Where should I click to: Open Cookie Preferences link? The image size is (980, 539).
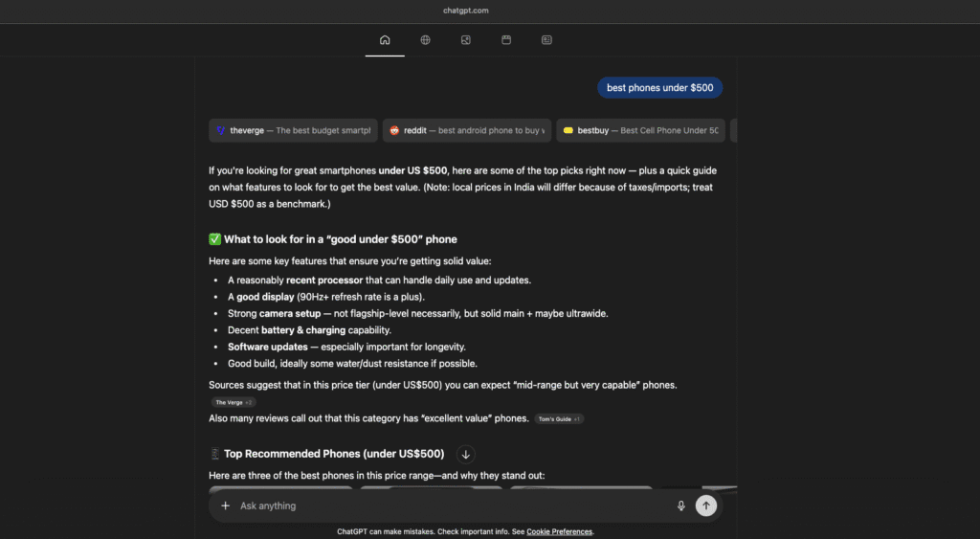559,531
